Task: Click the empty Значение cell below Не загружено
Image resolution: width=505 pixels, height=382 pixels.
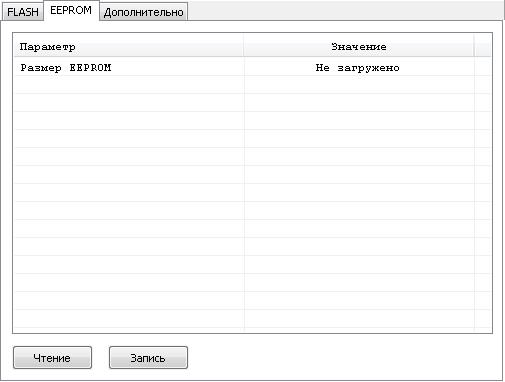Action: pyautogui.click(x=359, y=85)
